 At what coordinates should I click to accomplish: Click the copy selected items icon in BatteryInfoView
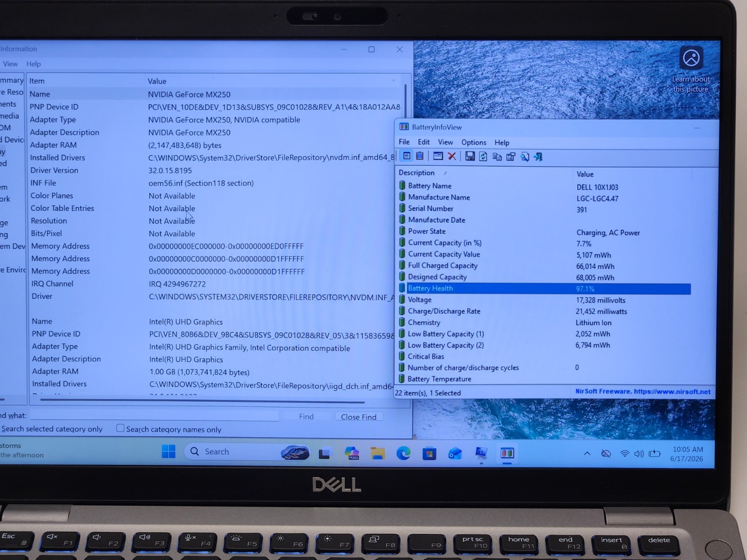tap(497, 157)
